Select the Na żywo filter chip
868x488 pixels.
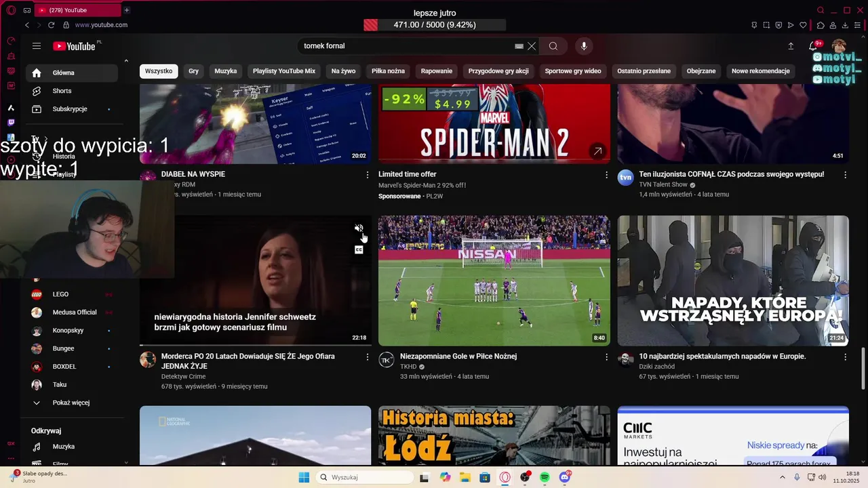coord(343,71)
